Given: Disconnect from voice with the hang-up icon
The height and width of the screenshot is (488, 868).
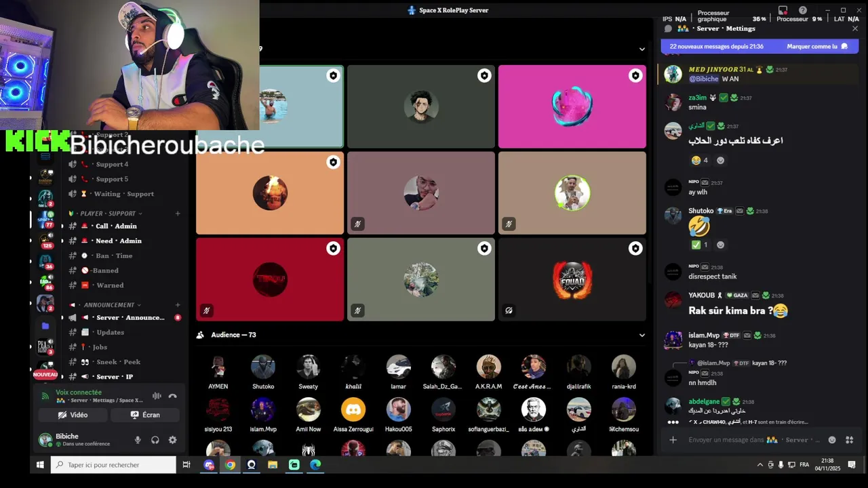Looking at the screenshot, I should (x=172, y=396).
